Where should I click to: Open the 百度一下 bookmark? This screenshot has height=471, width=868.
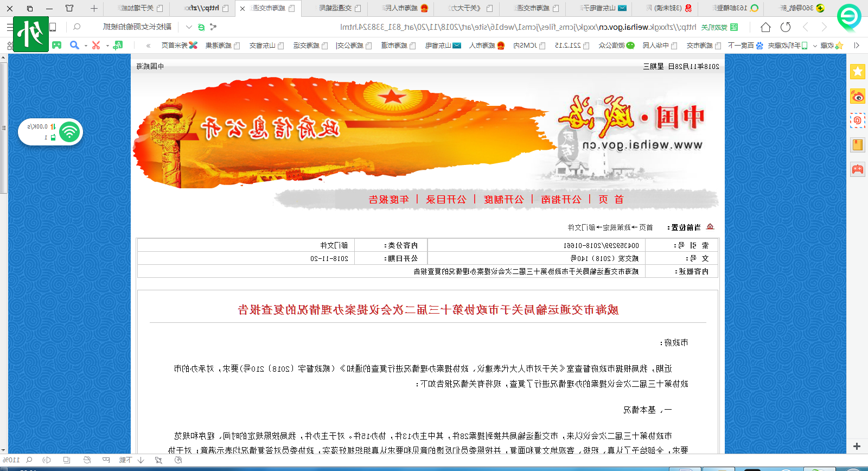pyautogui.click(x=745, y=46)
